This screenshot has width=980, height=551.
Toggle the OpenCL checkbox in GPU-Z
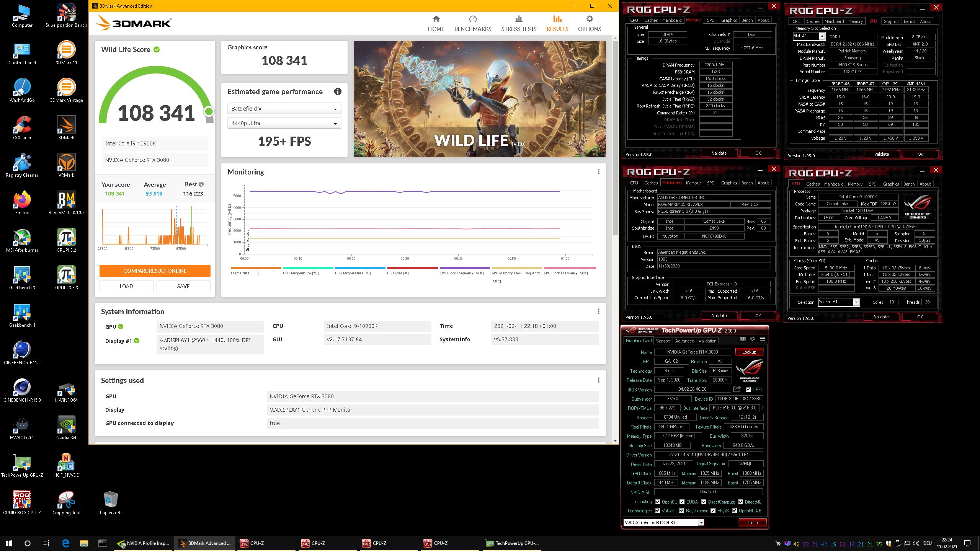pos(657,502)
